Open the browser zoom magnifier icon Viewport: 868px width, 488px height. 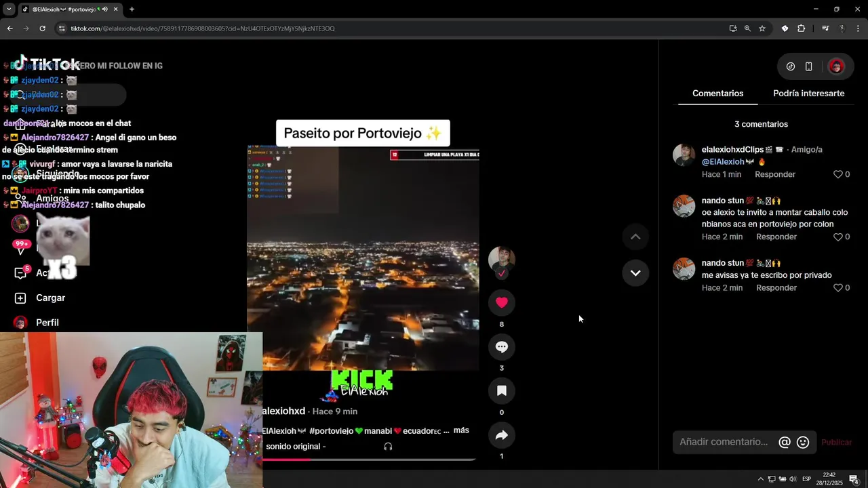pos(747,28)
